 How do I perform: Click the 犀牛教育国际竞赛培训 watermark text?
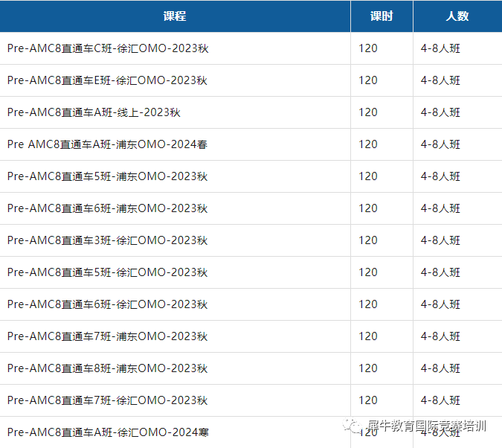click(x=427, y=426)
